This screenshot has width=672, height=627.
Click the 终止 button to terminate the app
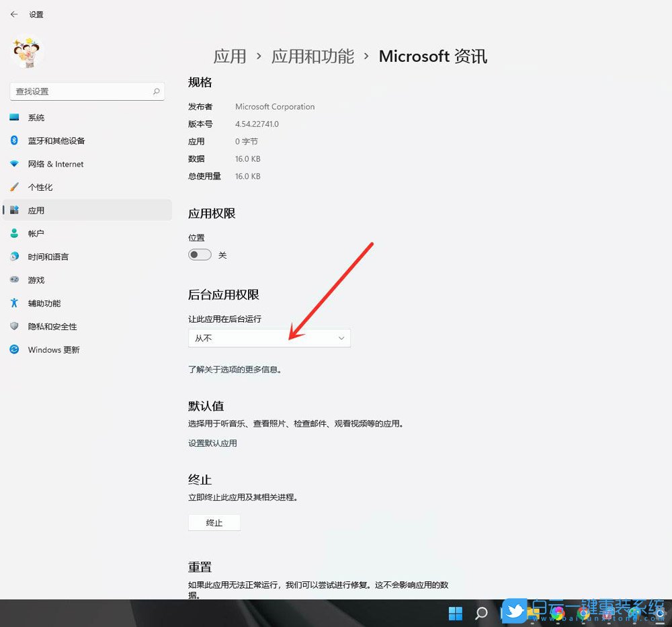(x=214, y=522)
